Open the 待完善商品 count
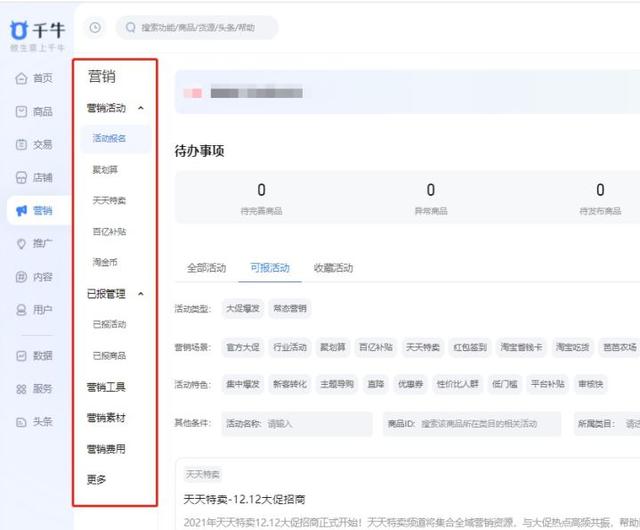Screen dimensions: 640x530 click(x=261, y=190)
